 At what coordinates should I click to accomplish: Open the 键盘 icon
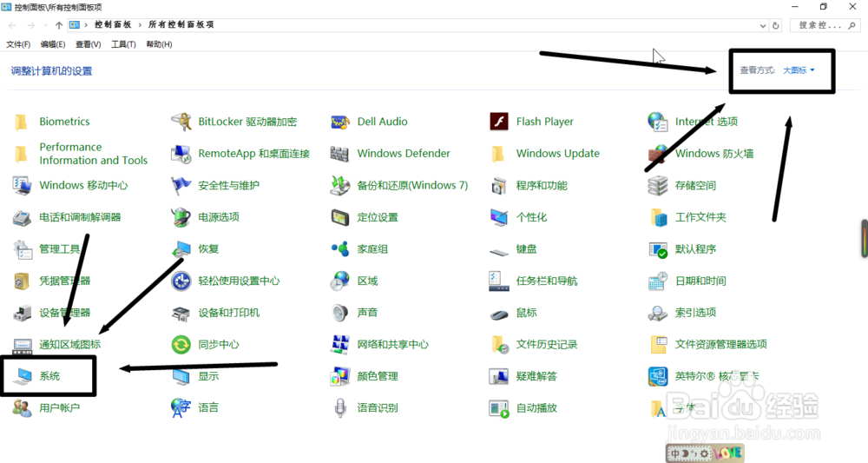[x=499, y=252]
